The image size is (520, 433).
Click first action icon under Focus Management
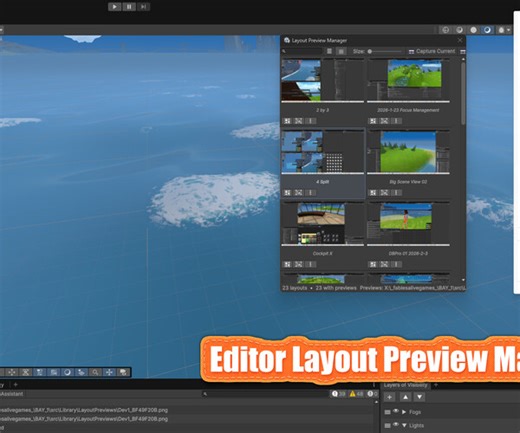(373, 121)
